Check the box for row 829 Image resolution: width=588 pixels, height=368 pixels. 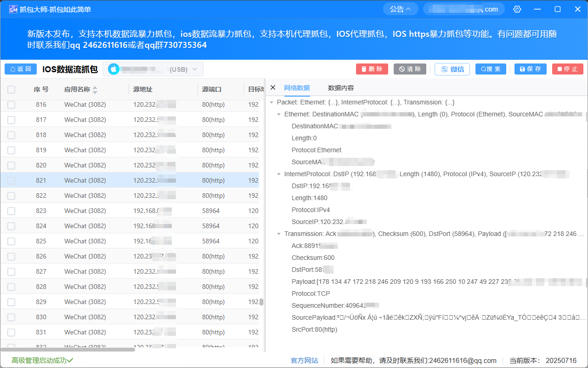click(x=11, y=302)
